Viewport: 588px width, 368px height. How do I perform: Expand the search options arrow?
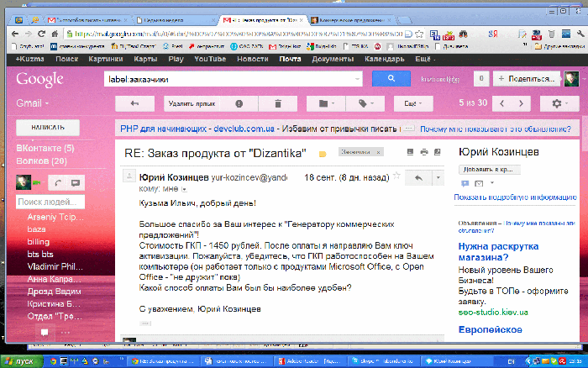coord(357,79)
